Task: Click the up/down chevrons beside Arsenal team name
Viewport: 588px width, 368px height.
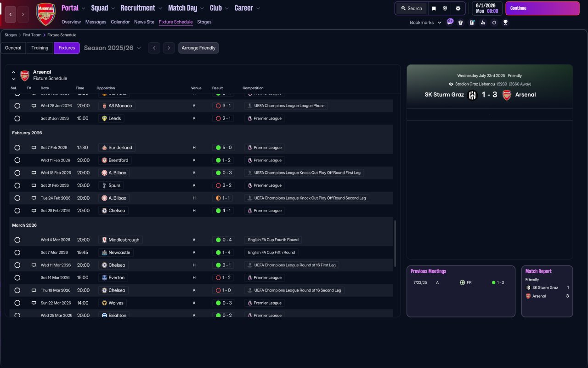Action: pos(13,75)
